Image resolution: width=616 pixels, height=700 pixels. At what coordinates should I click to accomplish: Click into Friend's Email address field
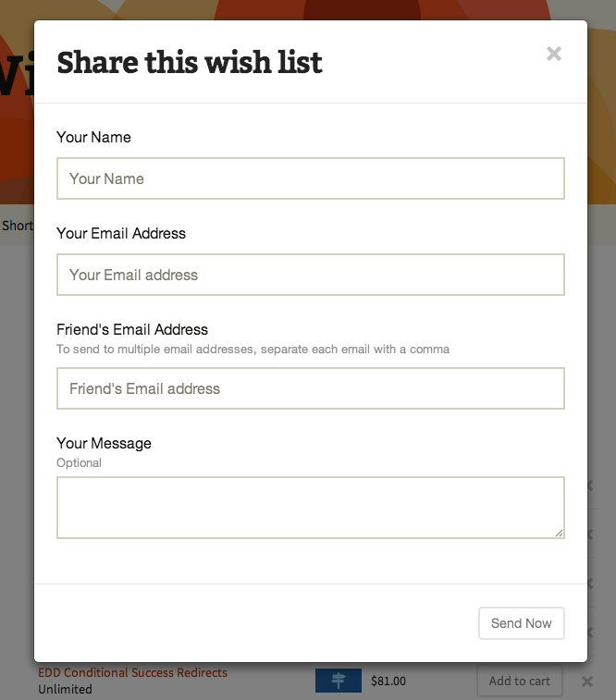tap(310, 388)
